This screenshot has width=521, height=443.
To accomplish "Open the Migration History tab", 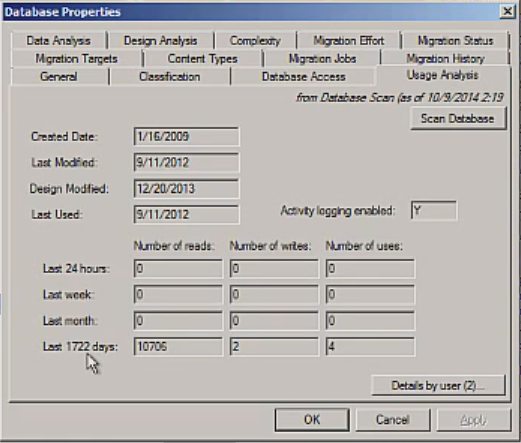I will coord(445,59).
